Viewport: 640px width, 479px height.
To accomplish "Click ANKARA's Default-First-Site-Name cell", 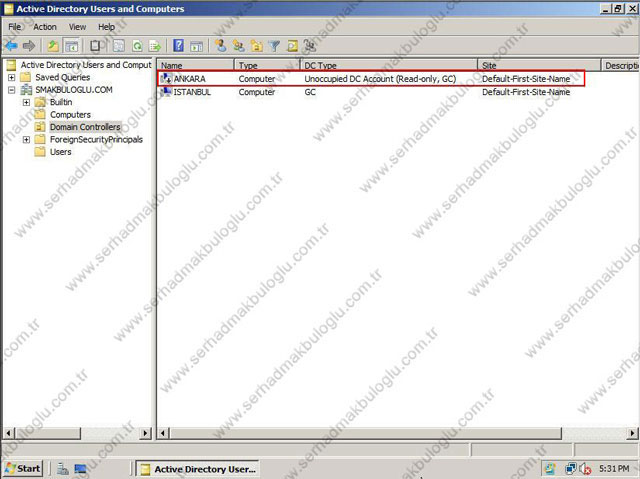I will [526, 79].
